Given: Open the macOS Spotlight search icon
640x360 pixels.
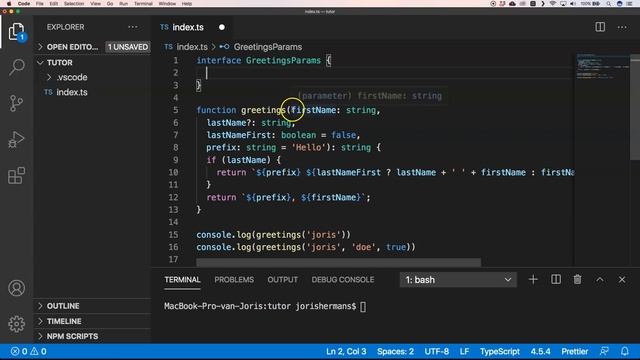Looking at the screenshot, I should tap(608, 4).
